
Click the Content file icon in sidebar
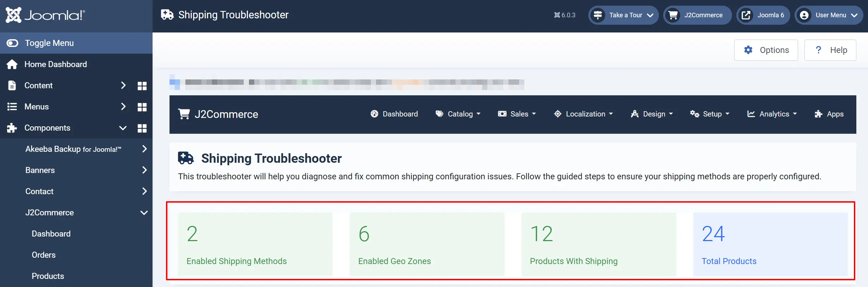point(12,85)
